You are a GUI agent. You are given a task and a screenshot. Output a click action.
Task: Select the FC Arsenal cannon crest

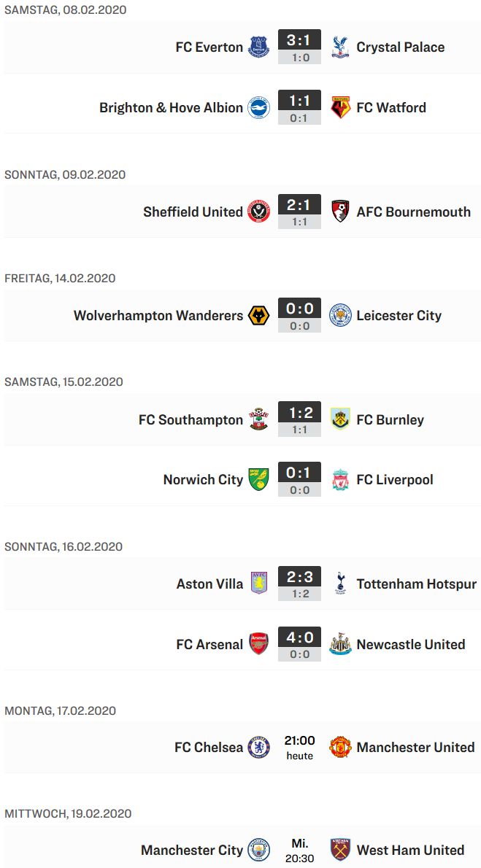point(259,644)
